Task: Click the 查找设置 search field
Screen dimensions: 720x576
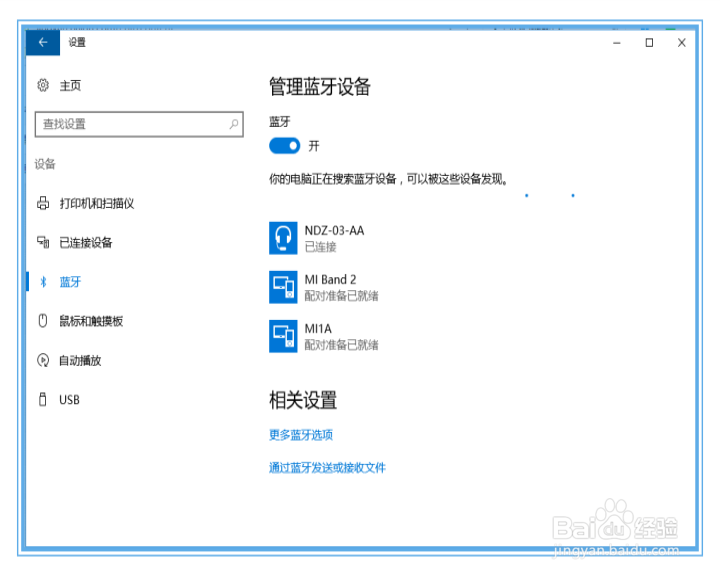Action: tap(139, 124)
